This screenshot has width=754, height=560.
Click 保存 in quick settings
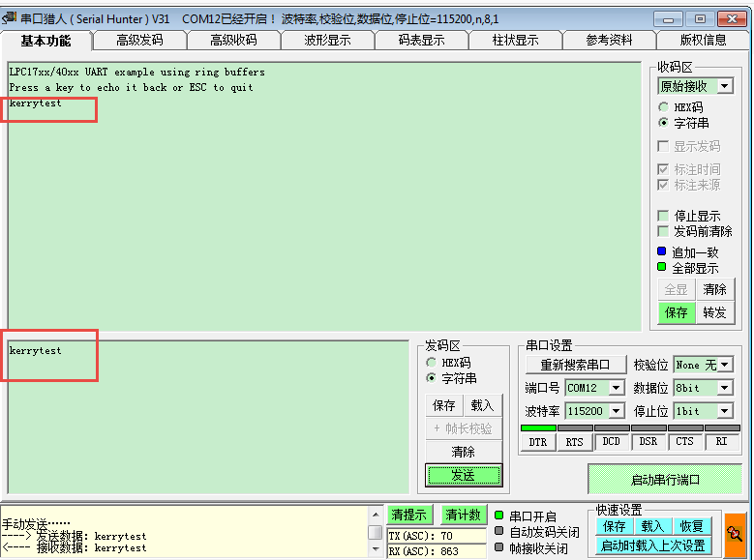(x=615, y=526)
